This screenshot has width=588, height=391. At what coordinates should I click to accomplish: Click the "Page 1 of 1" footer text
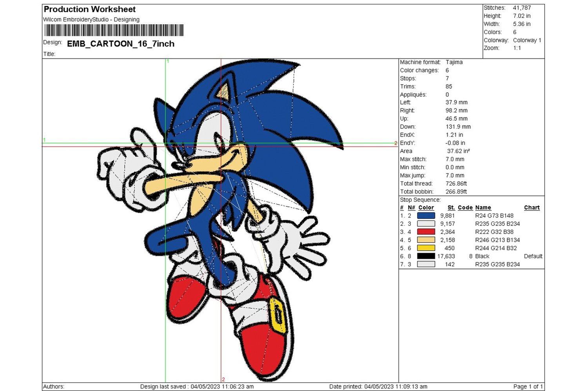click(x=528, y=387)
